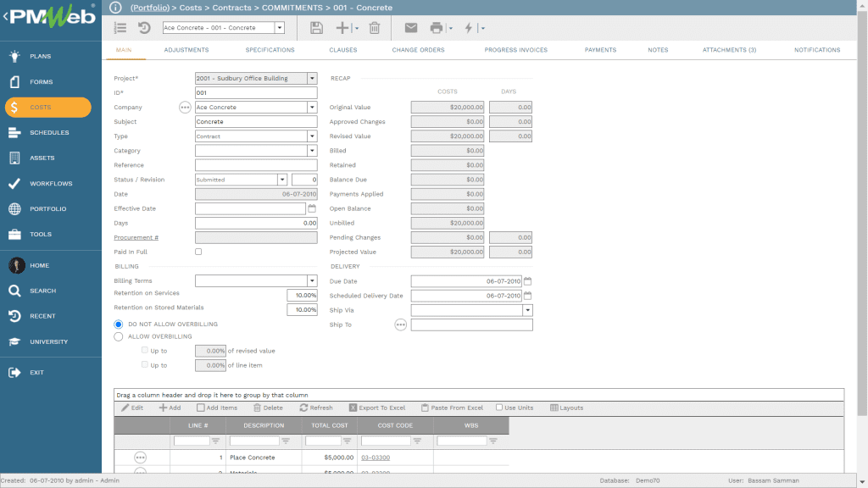Open the Workflows checkmark icon

[15, 184]
